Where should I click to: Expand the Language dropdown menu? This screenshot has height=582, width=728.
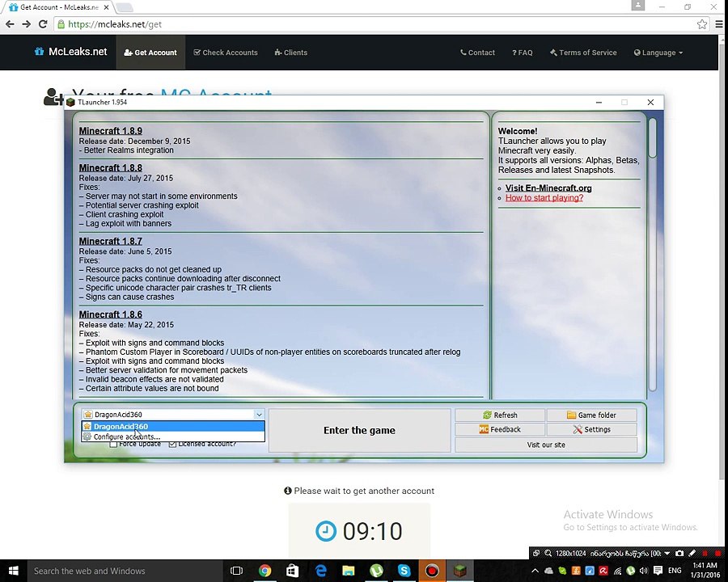[658, 53]
